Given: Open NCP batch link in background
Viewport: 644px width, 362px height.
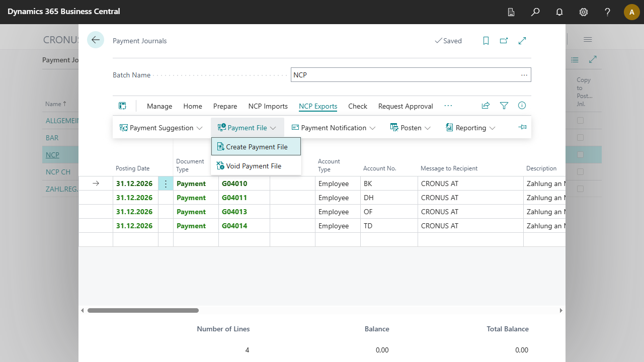Looking at the screenshot, I should coord(52,155).
